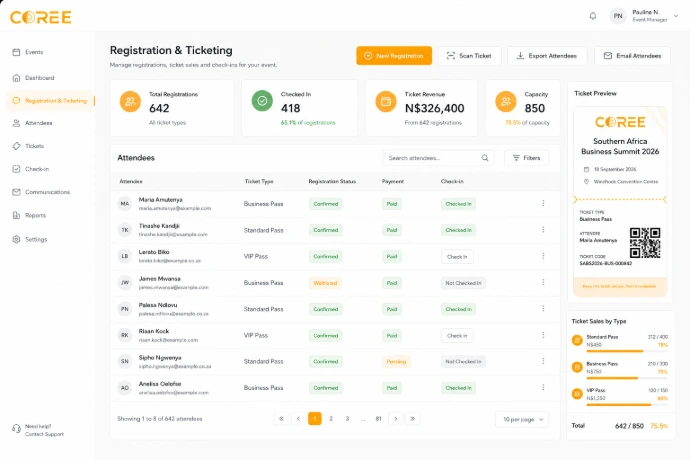Open row menu for Lerato Biko
The image size is (690, 460).
point(543,256)
